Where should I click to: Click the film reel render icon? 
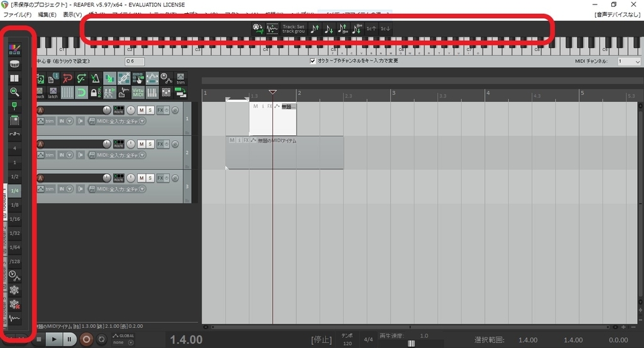tap(257, 28)
